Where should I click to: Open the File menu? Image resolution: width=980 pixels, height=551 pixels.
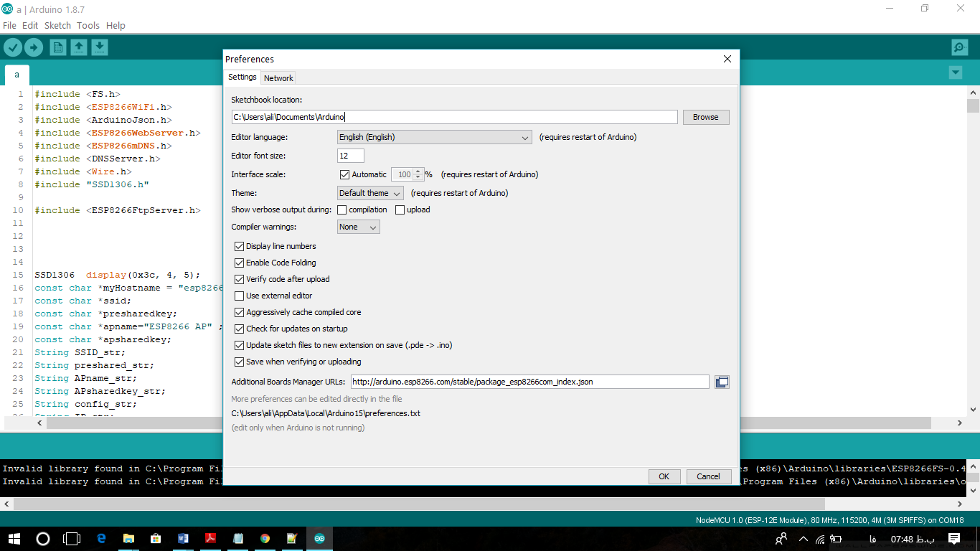[9, 25]
